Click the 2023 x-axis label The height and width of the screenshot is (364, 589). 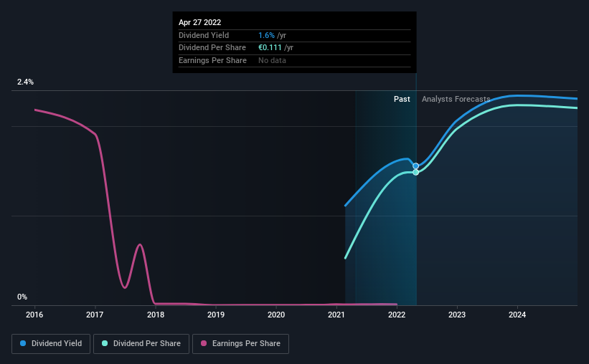pyautogui.click(x=457, y=315)
